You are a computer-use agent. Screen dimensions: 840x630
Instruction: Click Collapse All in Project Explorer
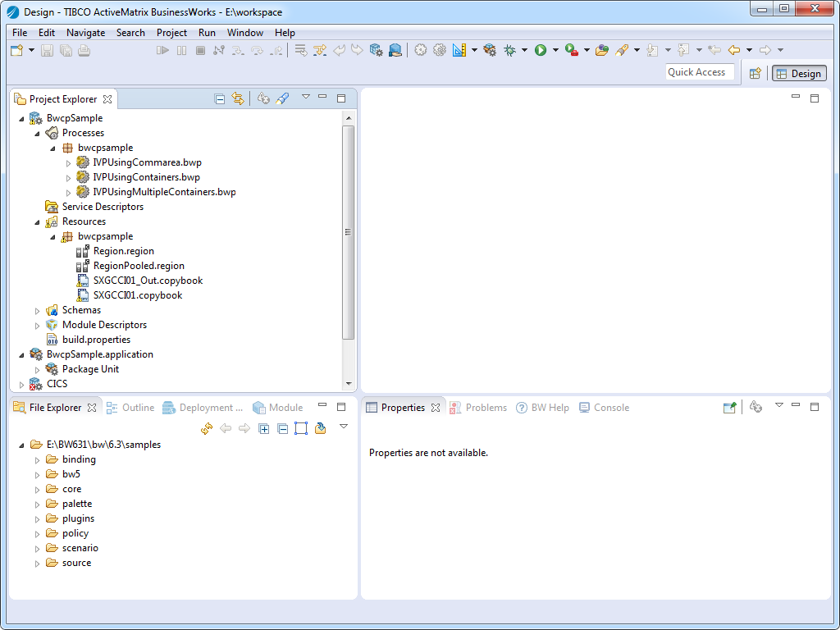tap(219, 98)
